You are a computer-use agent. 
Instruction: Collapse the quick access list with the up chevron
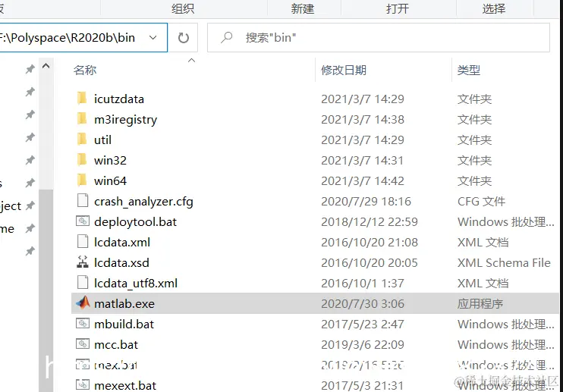coord(46,66)
